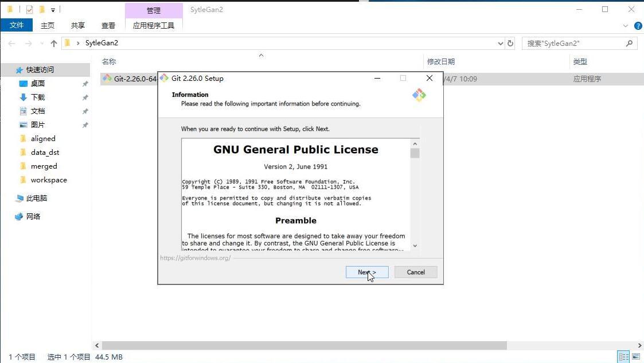Open the quick access toolbar customize dropdown

coord(53,10)
